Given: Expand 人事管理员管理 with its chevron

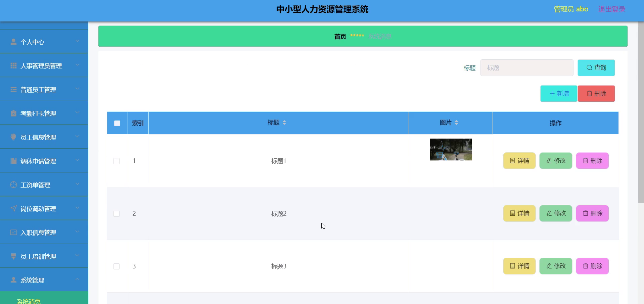Looking at the screenshot, I should (x=77, y=65).
